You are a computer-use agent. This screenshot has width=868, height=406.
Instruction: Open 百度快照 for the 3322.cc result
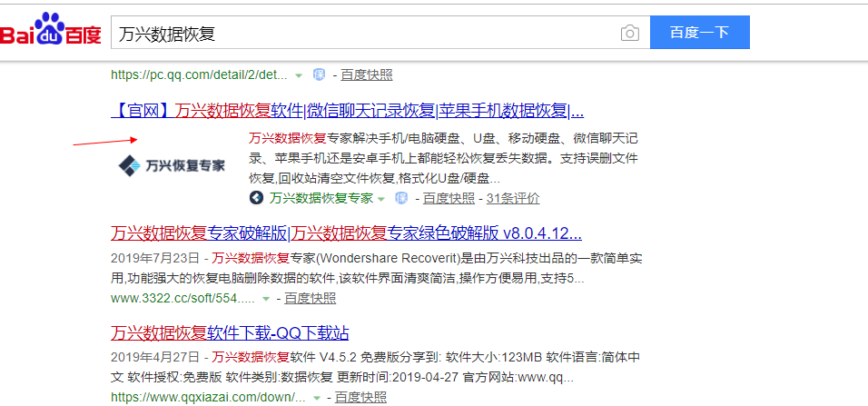click(x=310, y=299)
